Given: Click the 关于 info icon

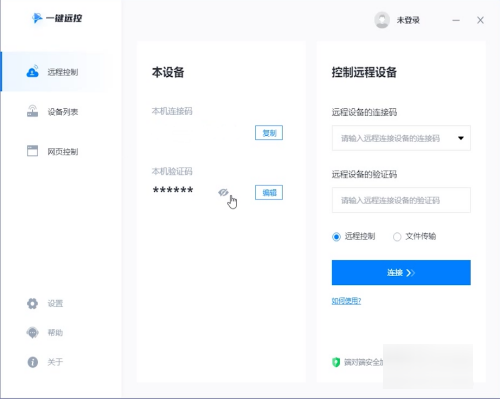Looking at the screenshot, I should click(32, 362).
